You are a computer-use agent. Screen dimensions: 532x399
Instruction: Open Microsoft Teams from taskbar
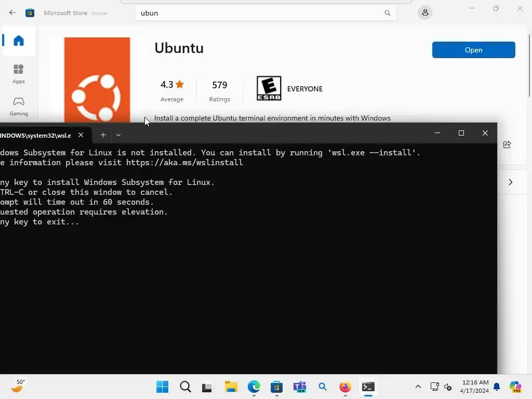click(x=300, y=387)
